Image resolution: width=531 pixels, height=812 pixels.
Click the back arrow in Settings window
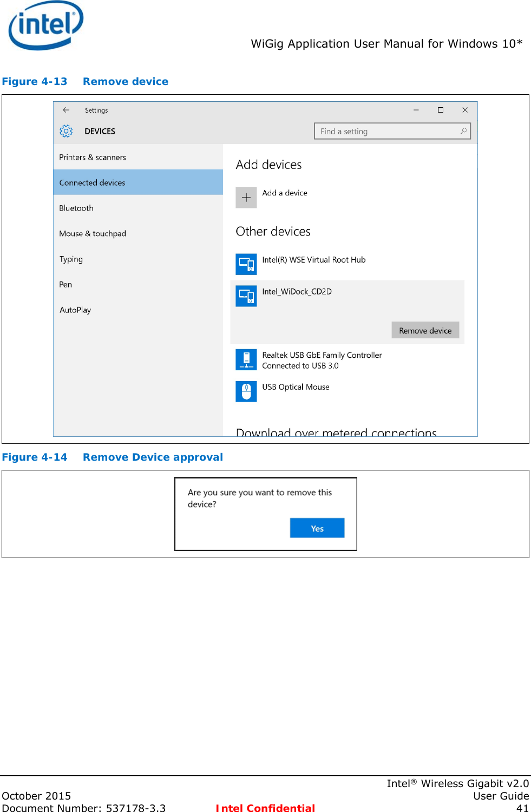click(x=66, y=110)
